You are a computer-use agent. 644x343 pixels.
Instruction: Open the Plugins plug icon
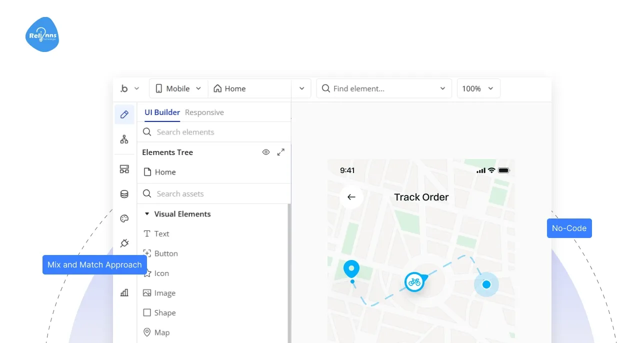coord(124,243)
